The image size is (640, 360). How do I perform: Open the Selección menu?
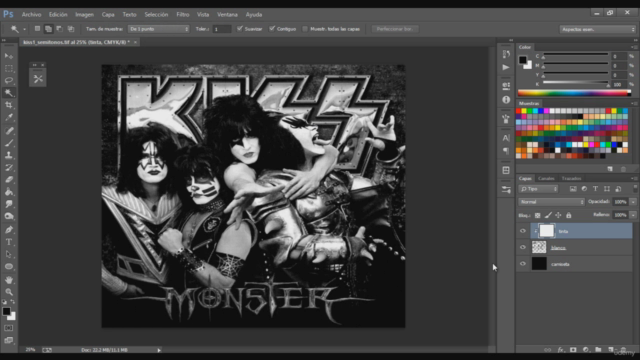[156, 14]
